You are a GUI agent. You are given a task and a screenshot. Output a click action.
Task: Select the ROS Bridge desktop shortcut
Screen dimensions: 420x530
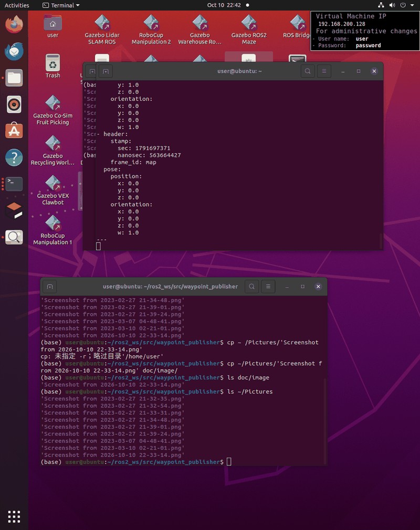click(297, 26)
